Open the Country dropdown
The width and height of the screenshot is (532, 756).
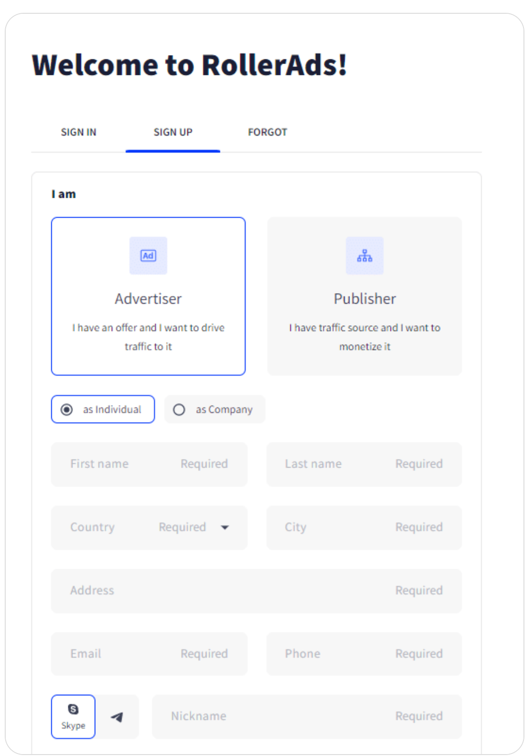click(x=149, y=528)
